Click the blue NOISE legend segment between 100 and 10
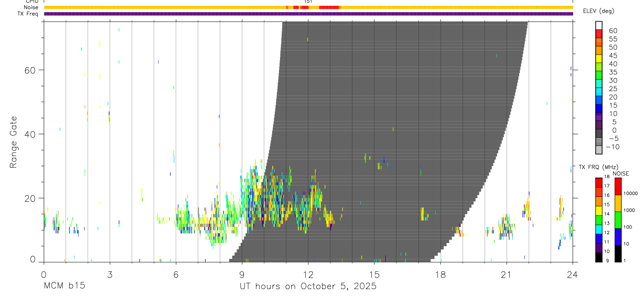Viewport: 644px width, 297px height. tap(618, 236)
